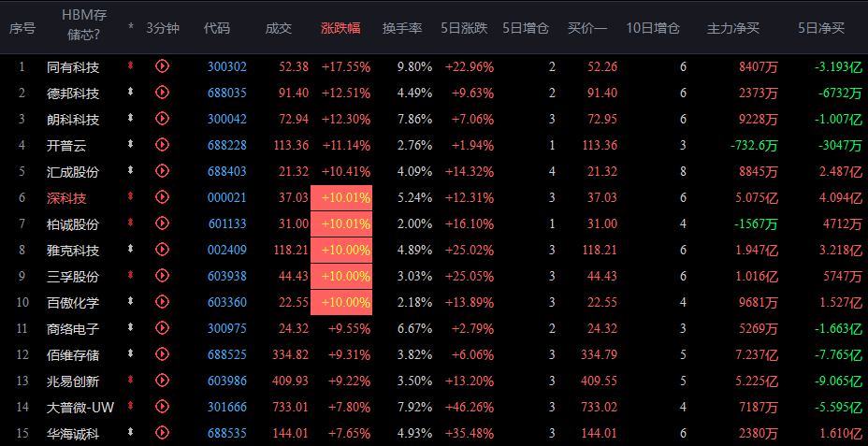Open 3-minute chart icon for 华海诚科
Image resolution: width=868 pixels, height=446 pixels.
(162, 433)
